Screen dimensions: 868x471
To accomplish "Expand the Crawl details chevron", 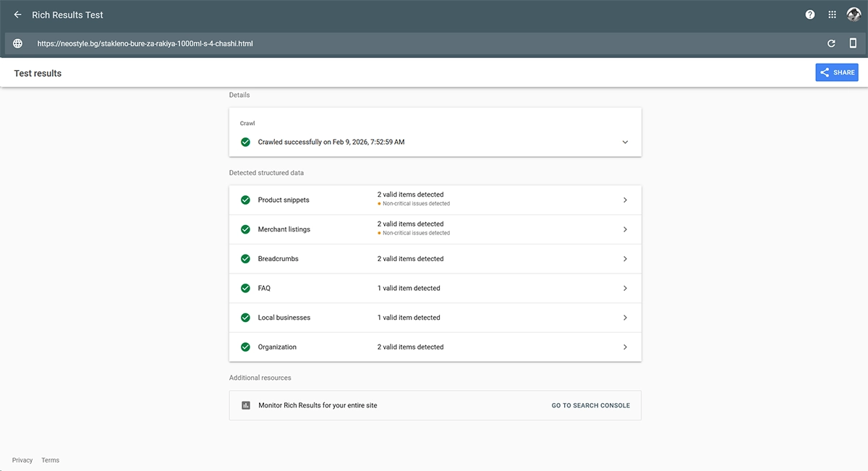I will 625,142.
